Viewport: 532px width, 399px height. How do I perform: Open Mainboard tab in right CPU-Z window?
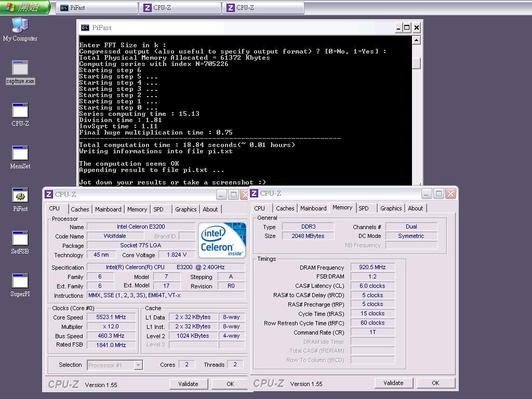click(313, 208)
